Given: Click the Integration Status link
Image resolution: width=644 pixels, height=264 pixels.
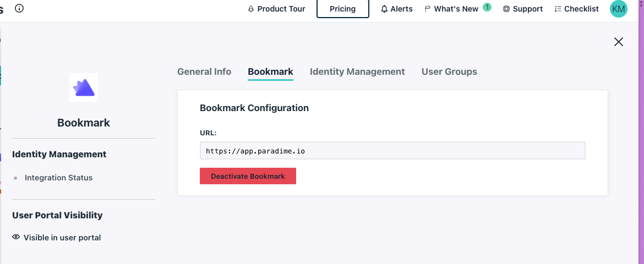Looking at the screenshot, I should [x=59, y=178].
